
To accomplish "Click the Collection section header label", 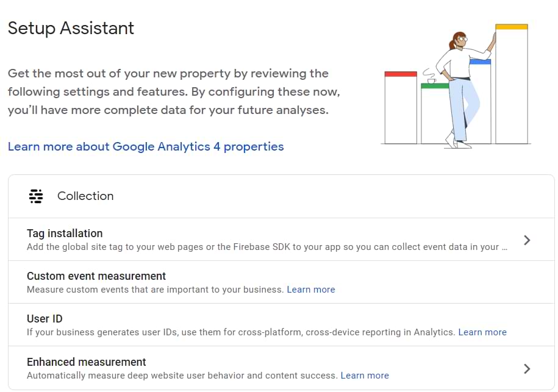I will [85, 196].
